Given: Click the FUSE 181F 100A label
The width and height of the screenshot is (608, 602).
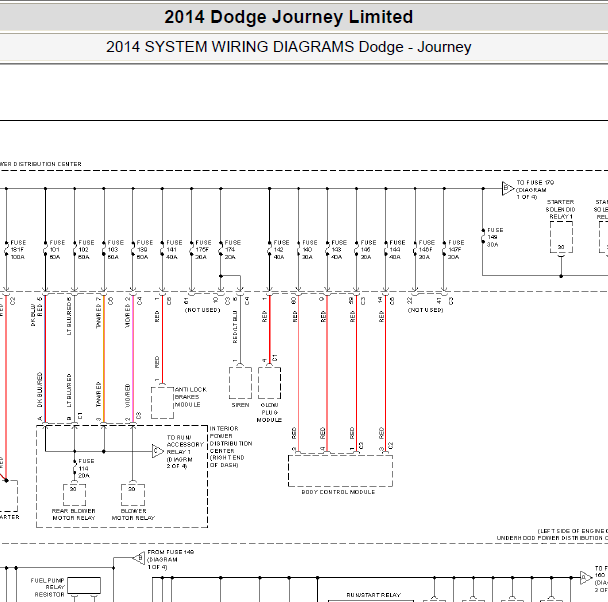Looking at the screenshot, I should click(x=18, y=250).
